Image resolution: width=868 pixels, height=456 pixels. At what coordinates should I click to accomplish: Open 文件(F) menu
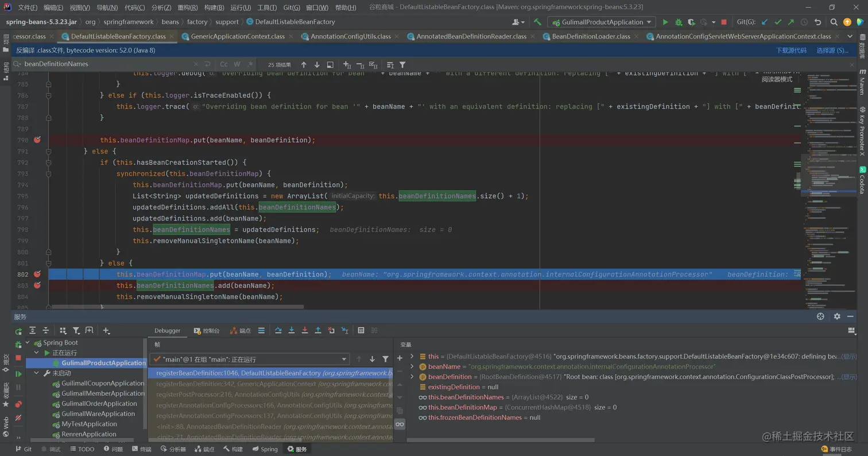click(x=28, y=7)
